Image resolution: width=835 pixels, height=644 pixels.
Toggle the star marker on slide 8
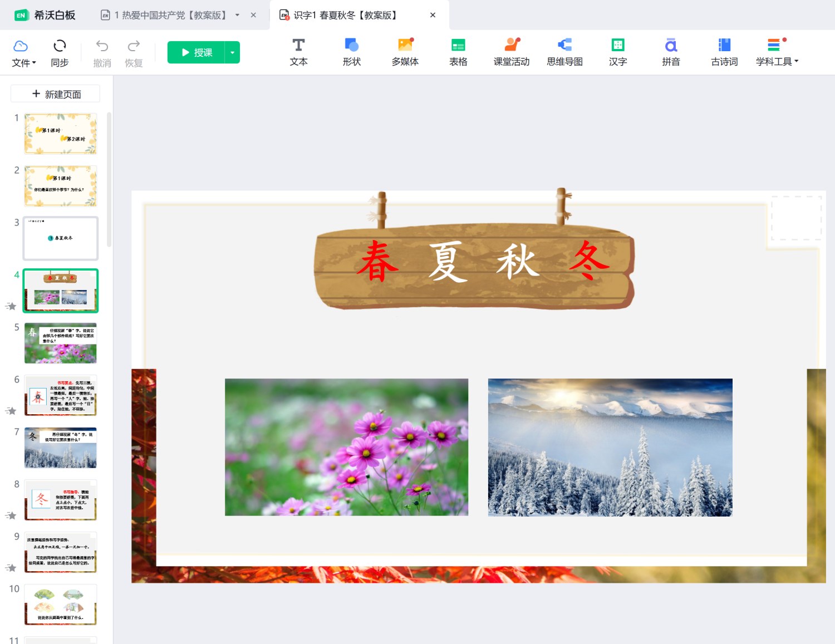[11, 515]
